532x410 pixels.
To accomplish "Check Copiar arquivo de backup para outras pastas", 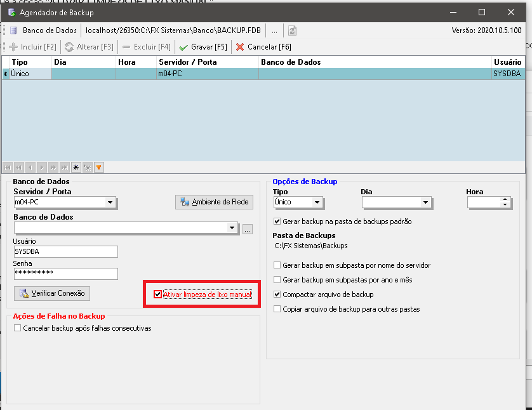I will click(277, 309).
